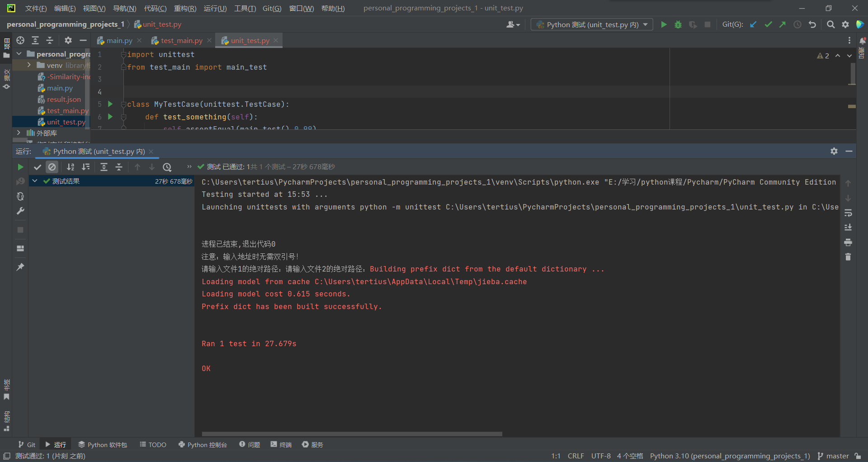This screenshot has width=868, height=462.
Task: Commit changes with the Git checkmark icon
Action: (x=768, y=24)
